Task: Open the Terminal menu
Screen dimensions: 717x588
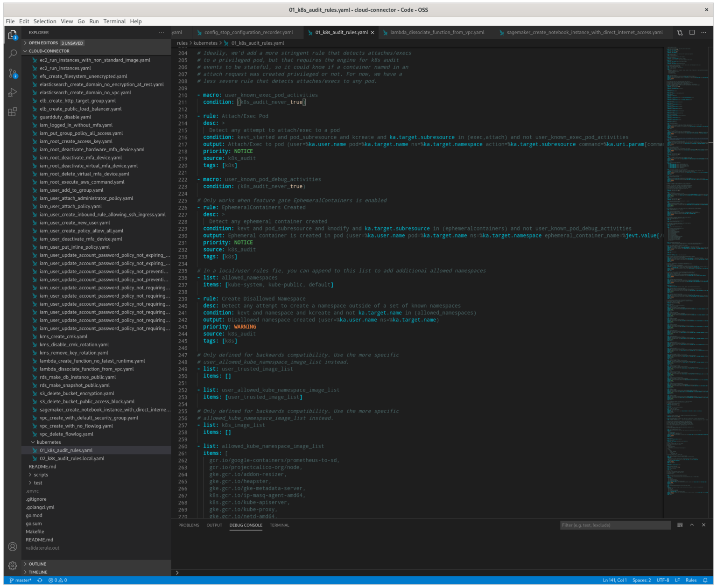Action: (114, 21)
